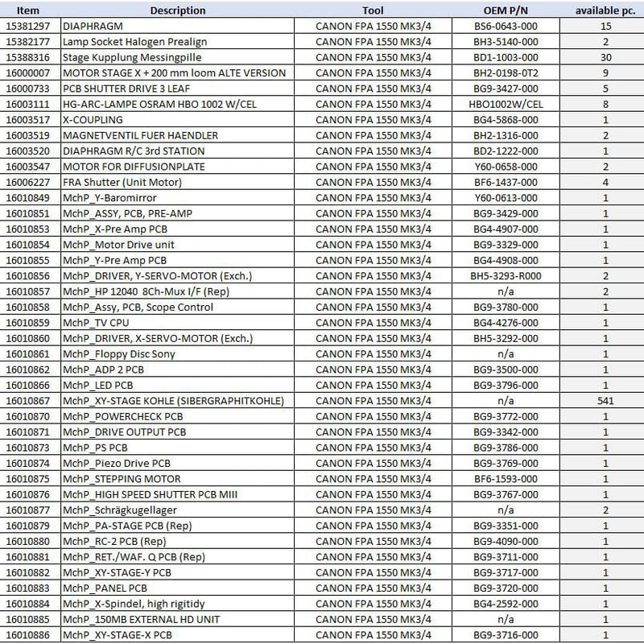This screenshot has width=644, height=644.
Task: Select Lamp Socket Halogen Prealign cell
Action: point(177,42)
